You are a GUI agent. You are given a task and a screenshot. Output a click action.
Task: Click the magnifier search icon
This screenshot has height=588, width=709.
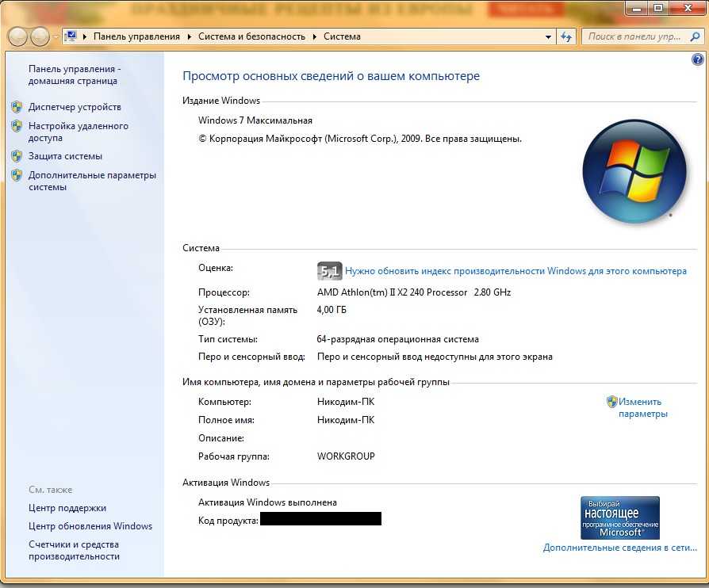(x=695, y=36)
